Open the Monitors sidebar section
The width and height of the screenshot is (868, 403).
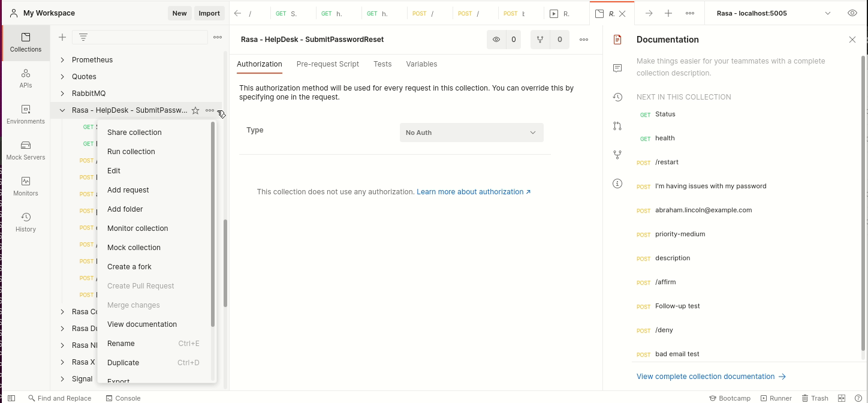[x=25, y=186]
